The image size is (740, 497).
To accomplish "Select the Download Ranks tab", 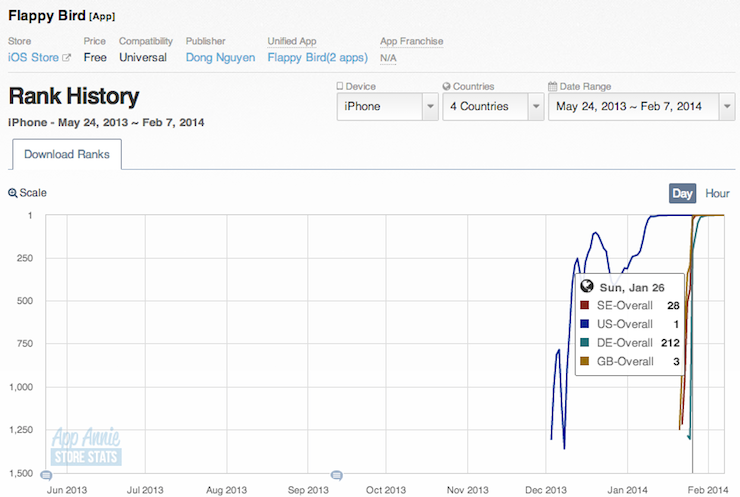I will pos(67,154).
